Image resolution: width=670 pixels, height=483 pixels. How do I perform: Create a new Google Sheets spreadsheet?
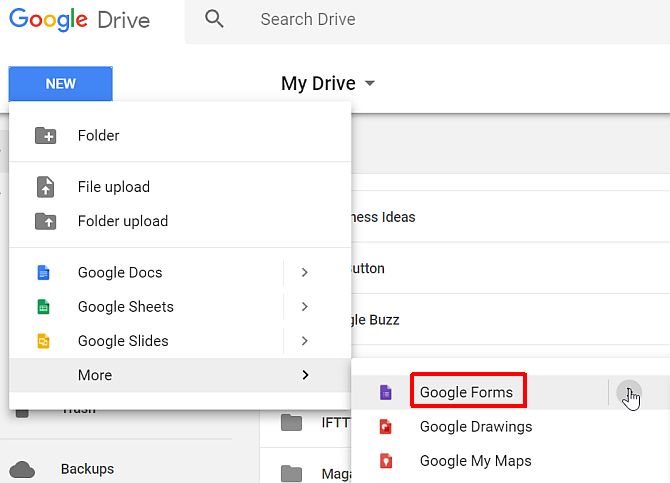(126, 306)
